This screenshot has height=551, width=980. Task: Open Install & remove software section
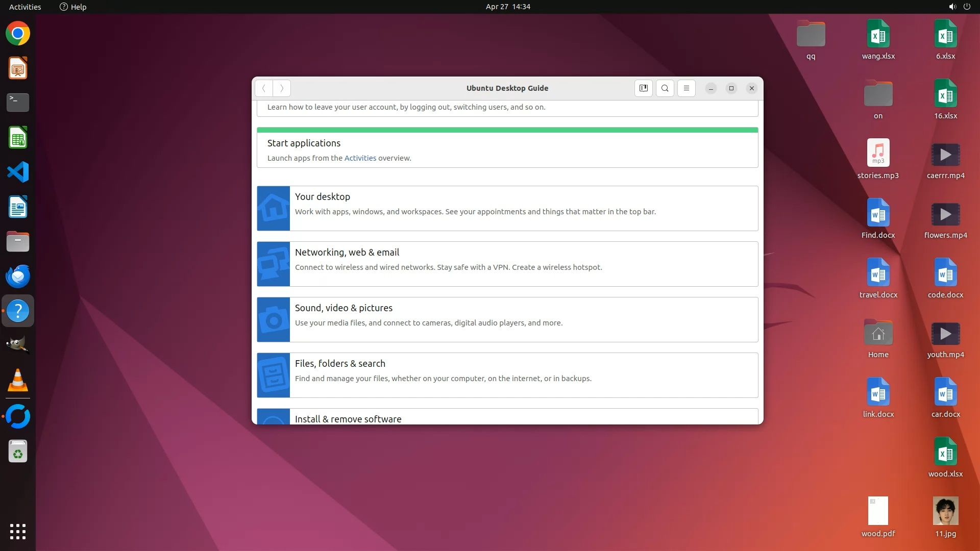(348, 419)
